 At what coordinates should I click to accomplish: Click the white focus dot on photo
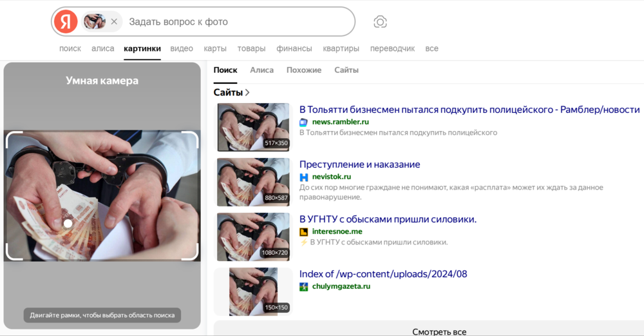coord(68,223)
